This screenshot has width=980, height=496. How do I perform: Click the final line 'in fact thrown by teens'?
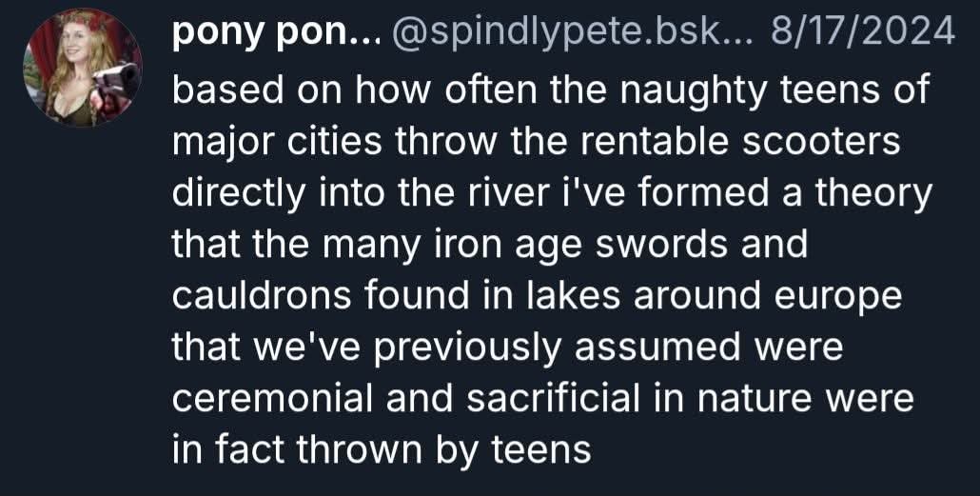pos(381,449)
